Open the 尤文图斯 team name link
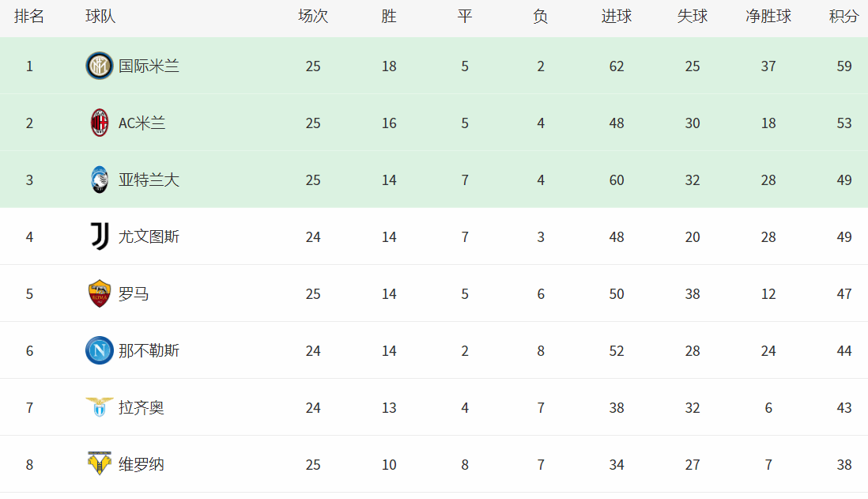 click(x=149, y=236)
